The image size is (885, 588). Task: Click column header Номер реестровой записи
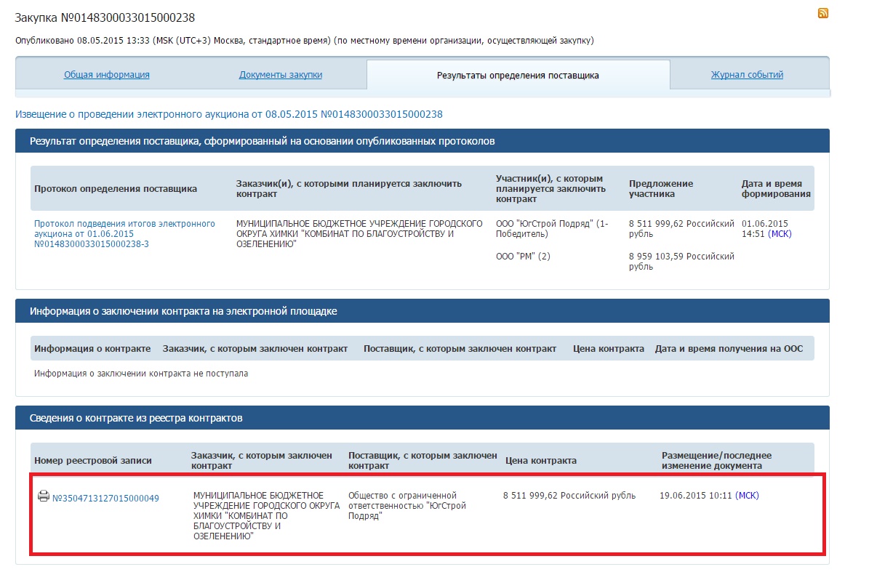(93, 461)
